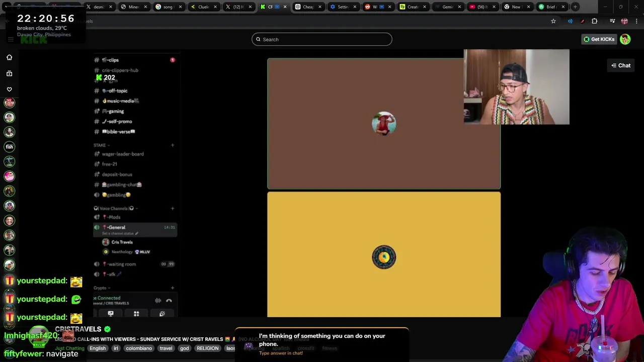Open the 'fish' channel avatar in sidebar

9,147
